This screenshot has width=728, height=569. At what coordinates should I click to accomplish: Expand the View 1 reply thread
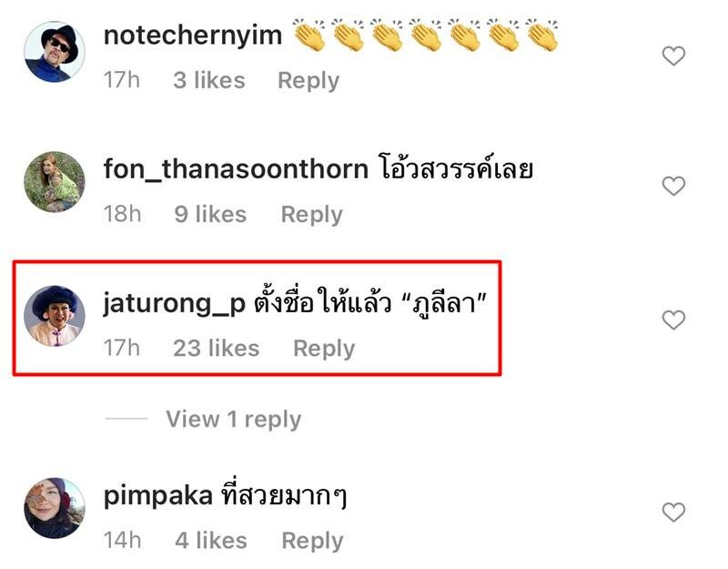coord(234,419)
